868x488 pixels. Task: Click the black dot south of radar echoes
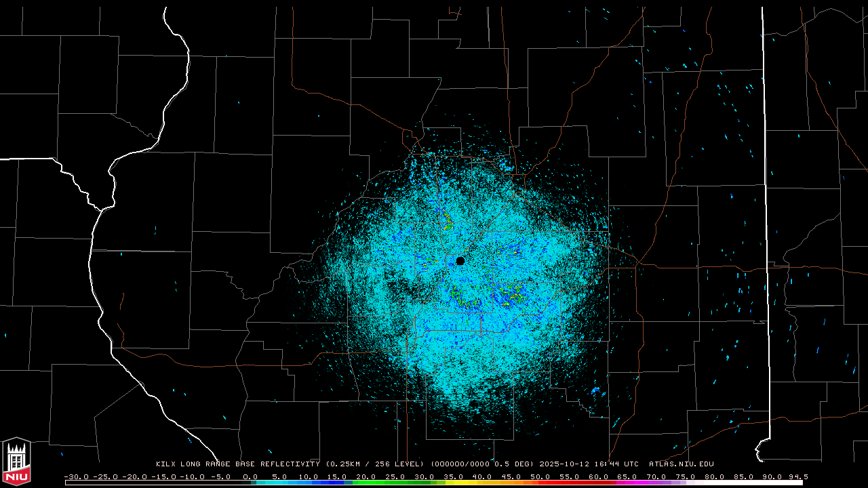[x=473, y=404]
